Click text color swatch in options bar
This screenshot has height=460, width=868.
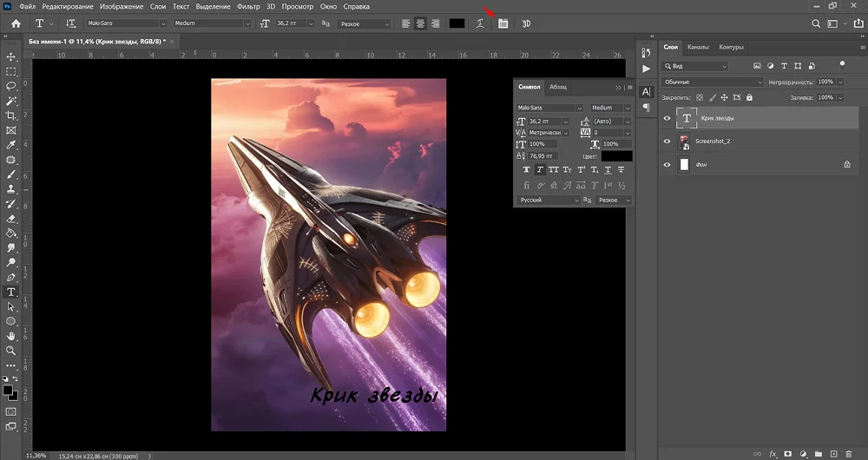tap(457, 23)
